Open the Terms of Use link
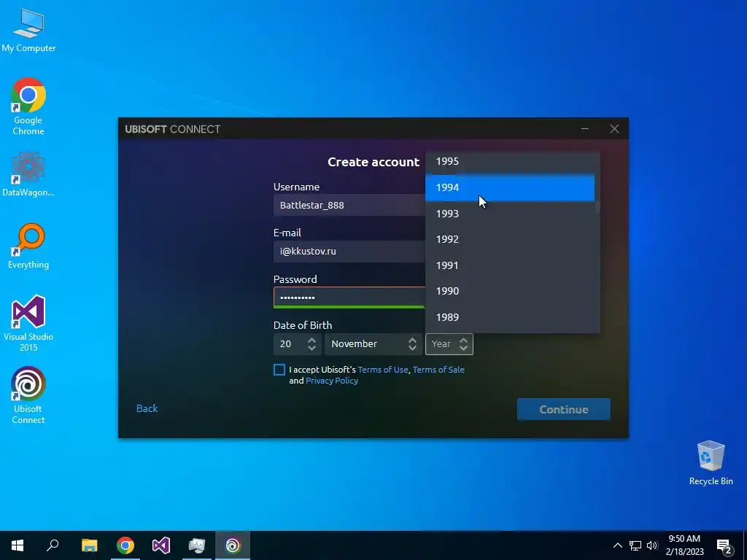 (383, 370)
